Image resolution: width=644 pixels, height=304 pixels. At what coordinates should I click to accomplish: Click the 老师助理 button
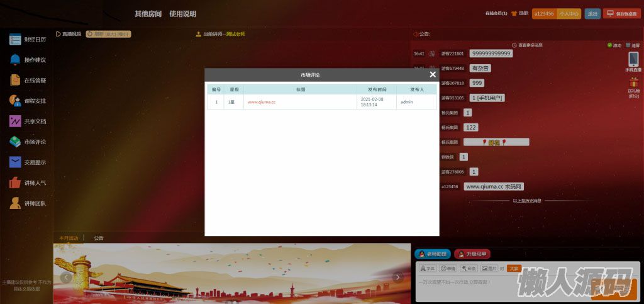pos(433,254)
